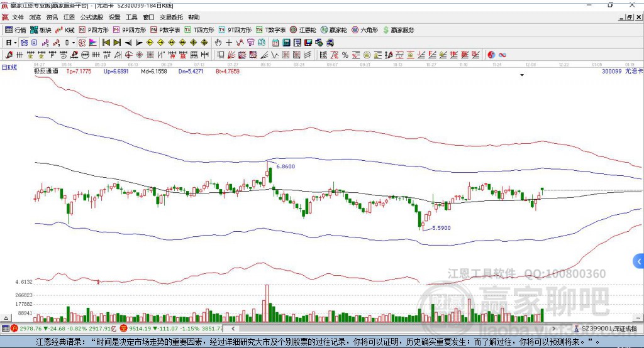Save using the floppy disk icon
Viewport: 644px width, 348px height.
pyautogui.click(x=308, y=43)
